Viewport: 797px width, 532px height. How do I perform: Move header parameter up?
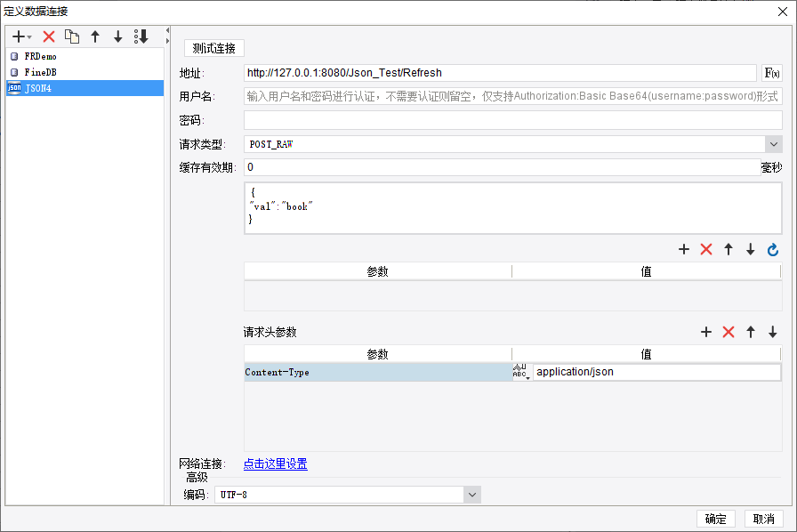click(x=751, y=332)
